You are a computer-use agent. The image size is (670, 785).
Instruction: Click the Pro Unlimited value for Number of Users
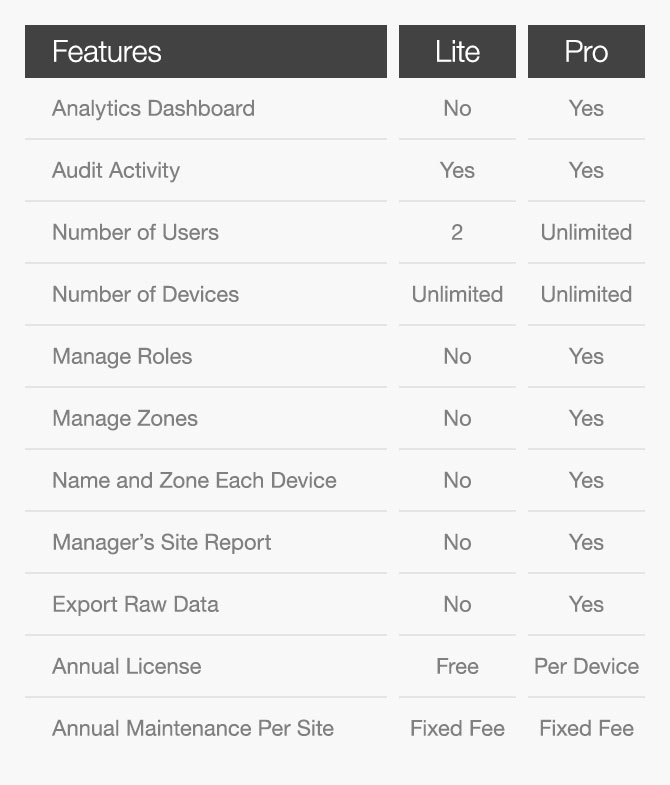[x=586, y=232]
